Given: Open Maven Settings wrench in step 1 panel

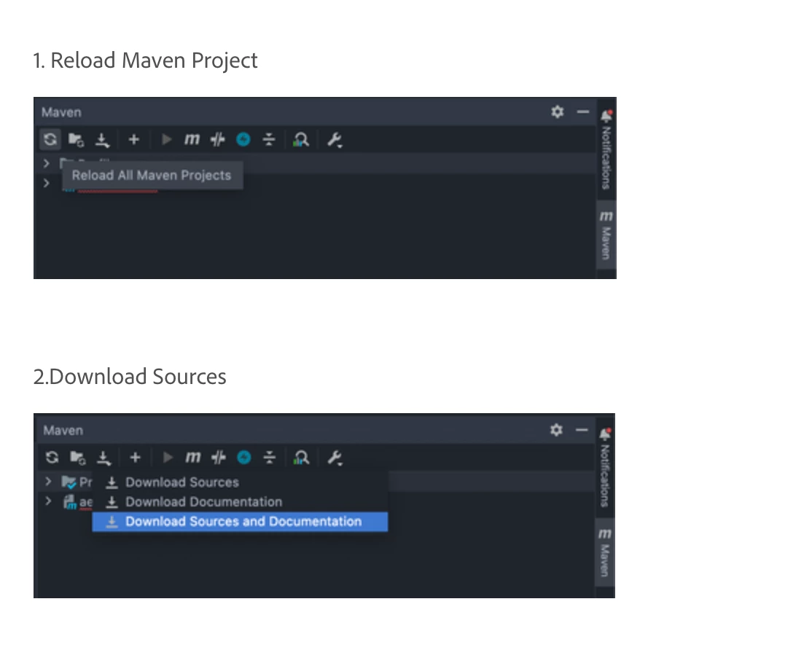Looking at the screenshot, I should pyautogui.click(x=335, y=140).
